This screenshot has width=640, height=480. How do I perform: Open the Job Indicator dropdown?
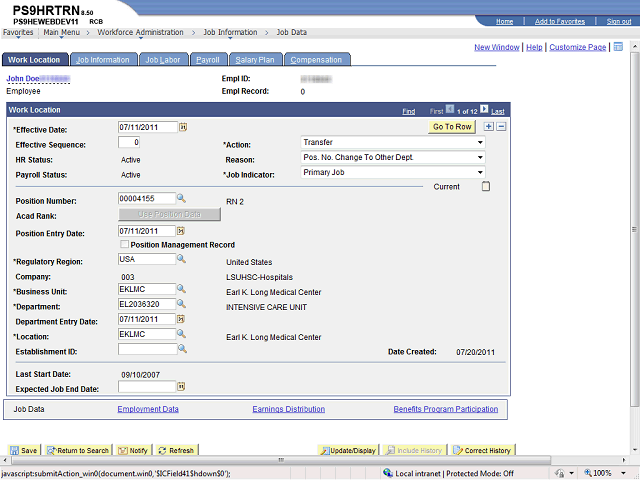(x=393, y=172)
